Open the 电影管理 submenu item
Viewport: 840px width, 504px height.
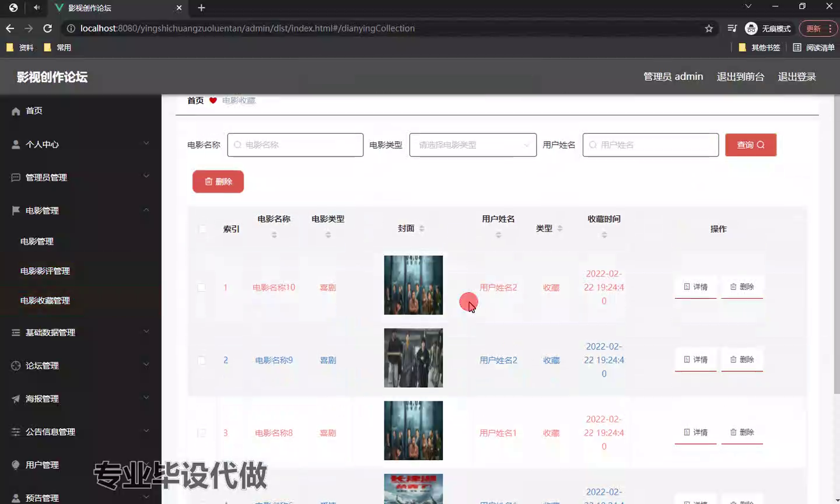click(x=37, y=241)
